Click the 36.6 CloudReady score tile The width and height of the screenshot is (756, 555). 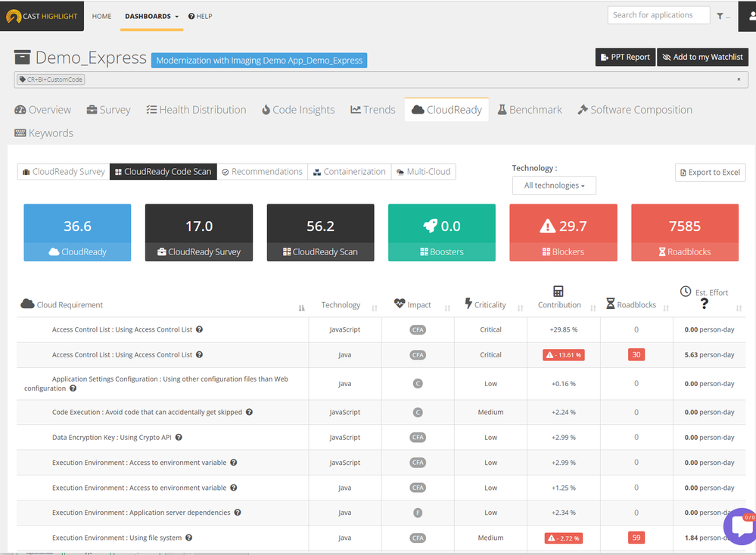pyautogui.click(x=77, y=232)
